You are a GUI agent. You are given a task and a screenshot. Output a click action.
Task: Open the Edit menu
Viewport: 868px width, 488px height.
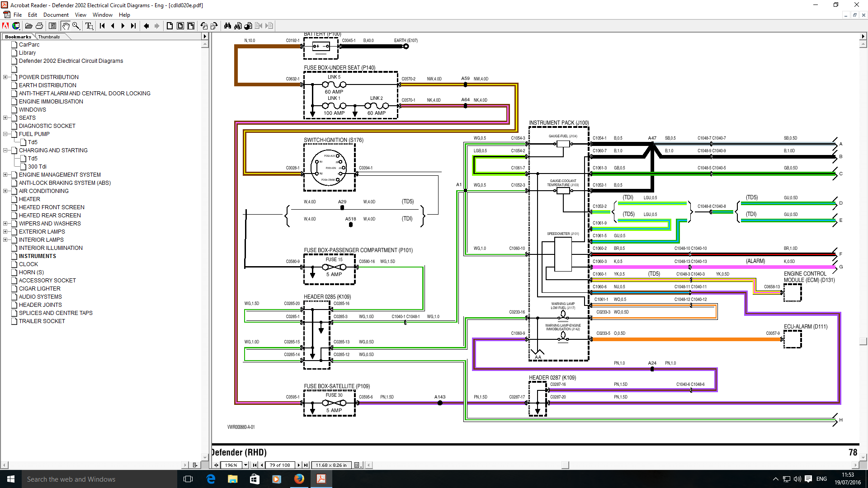[33, 15]
